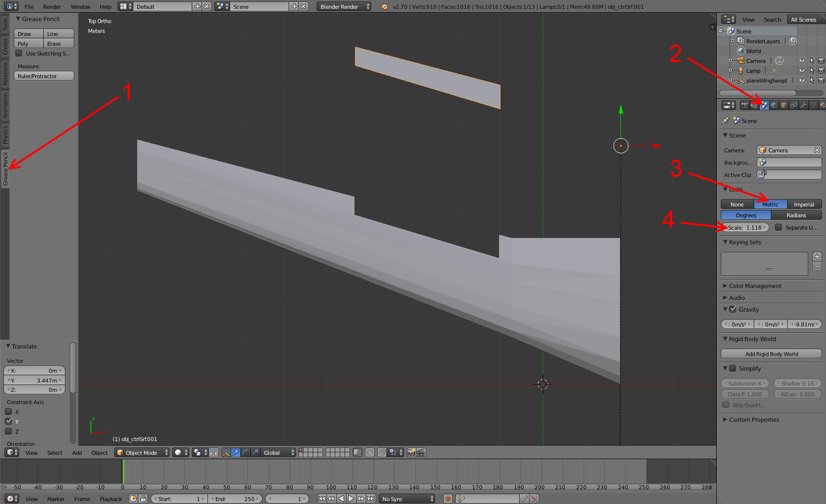The height and width of the screenshot is (504, 826).
Task: Open the World properties globe tab
Action: pos(774,105)
